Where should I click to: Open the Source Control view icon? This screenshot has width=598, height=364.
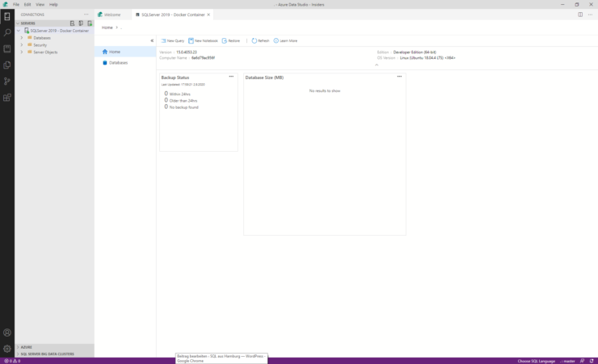click(6, 81)
